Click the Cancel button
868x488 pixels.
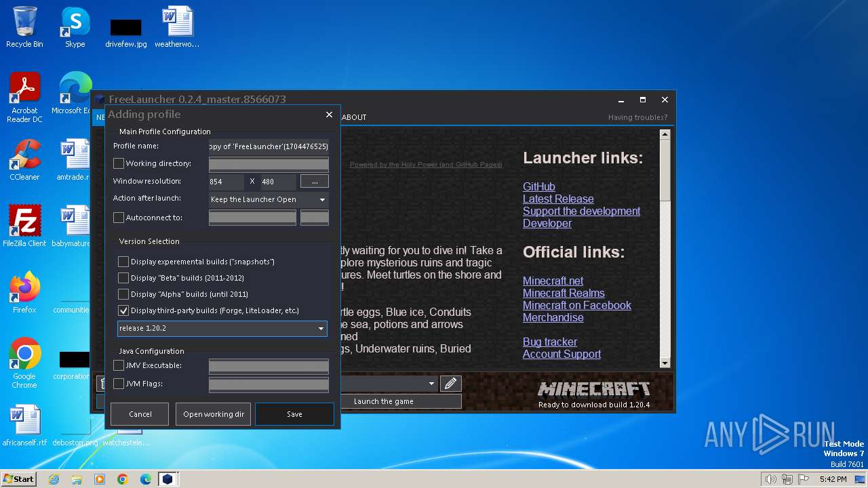140,414
